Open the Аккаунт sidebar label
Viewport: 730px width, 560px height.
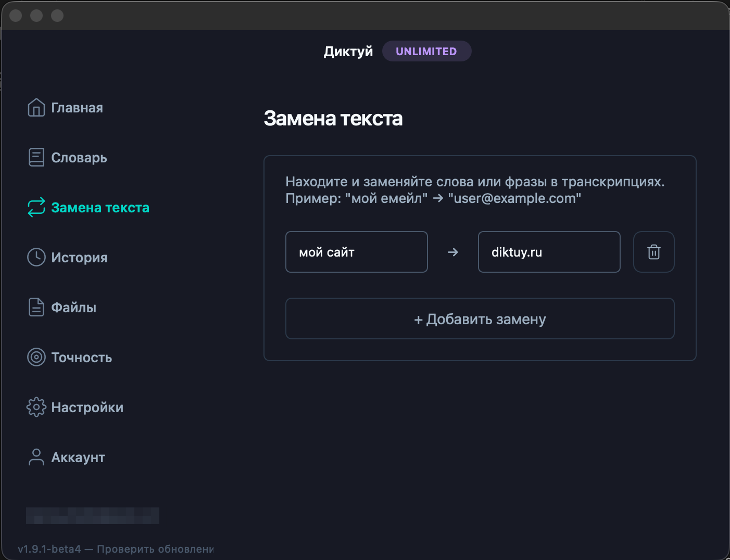coord(78,457)
